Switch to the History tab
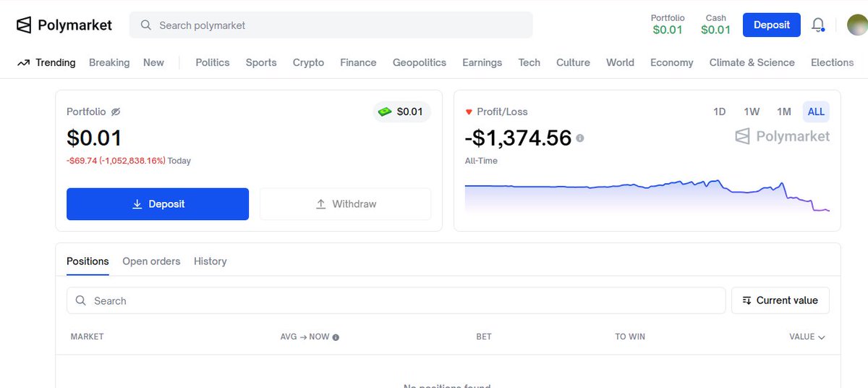The height and width of the screenshot is (388, 868). [x=210, y=261]
